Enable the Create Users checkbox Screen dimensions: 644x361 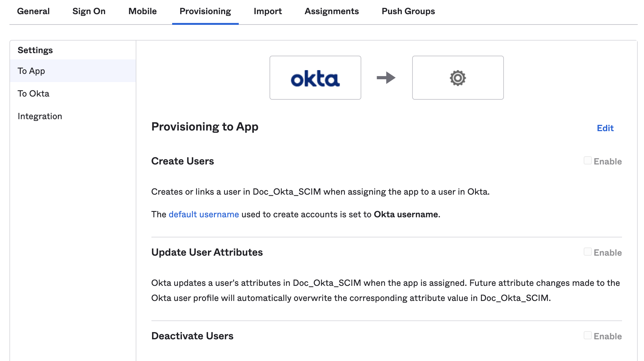587,161
